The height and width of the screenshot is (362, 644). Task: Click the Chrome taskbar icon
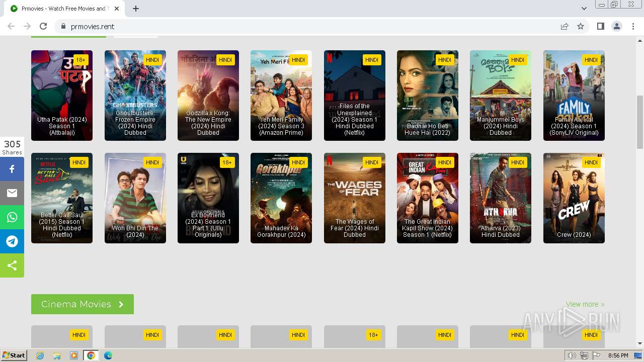(91, 355)
